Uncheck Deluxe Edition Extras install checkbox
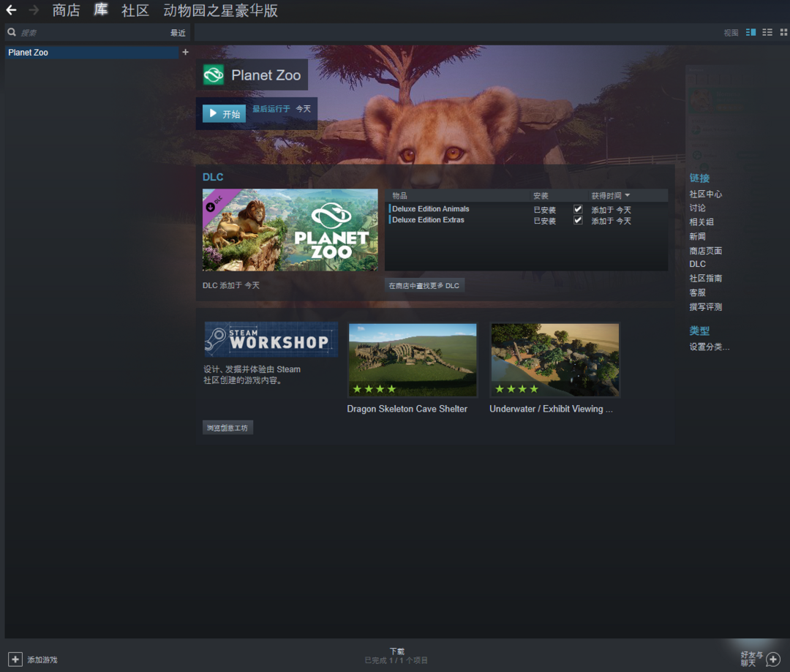 pos(578,220)
